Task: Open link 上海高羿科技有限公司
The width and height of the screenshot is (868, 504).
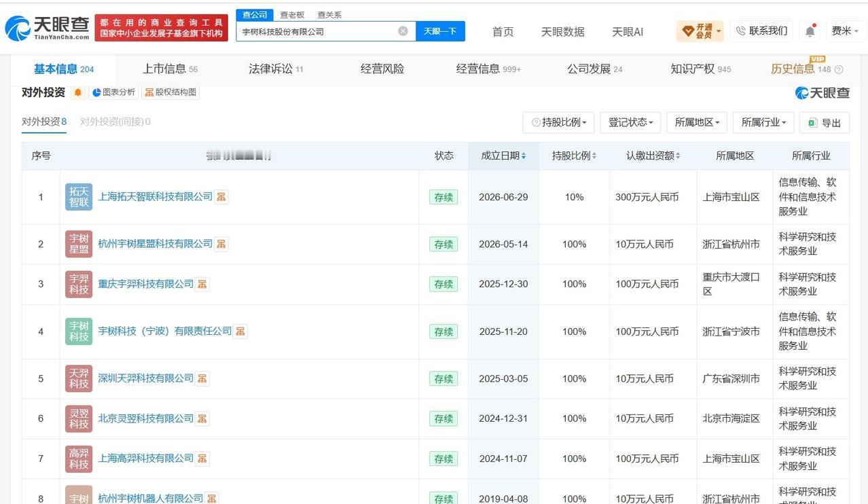Action: (146, 458)
